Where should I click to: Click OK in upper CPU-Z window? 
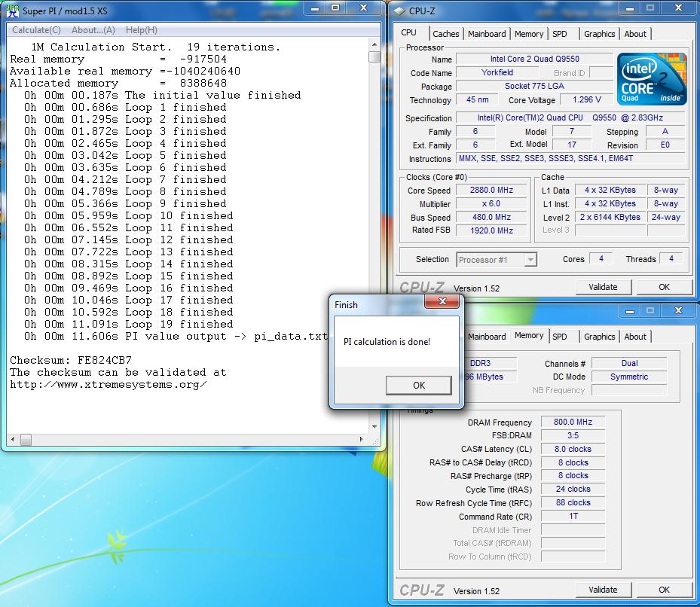click(x=664, y=287)
